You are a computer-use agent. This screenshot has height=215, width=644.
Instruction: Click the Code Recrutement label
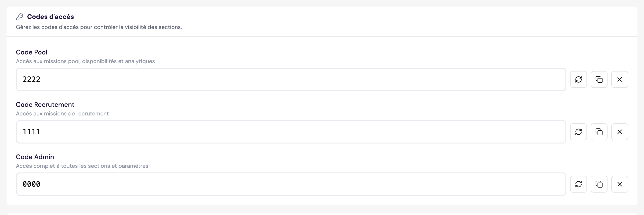click(45, 105)
